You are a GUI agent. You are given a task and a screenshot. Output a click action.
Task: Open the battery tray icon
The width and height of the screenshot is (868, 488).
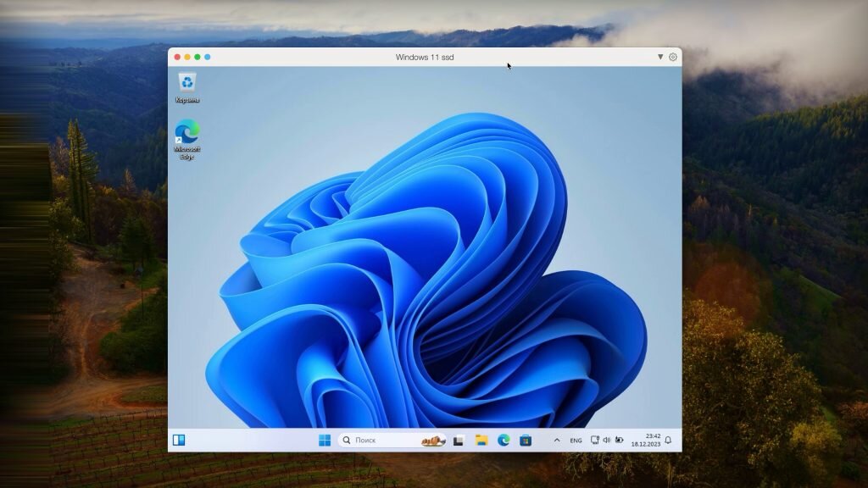click(619, 440)
